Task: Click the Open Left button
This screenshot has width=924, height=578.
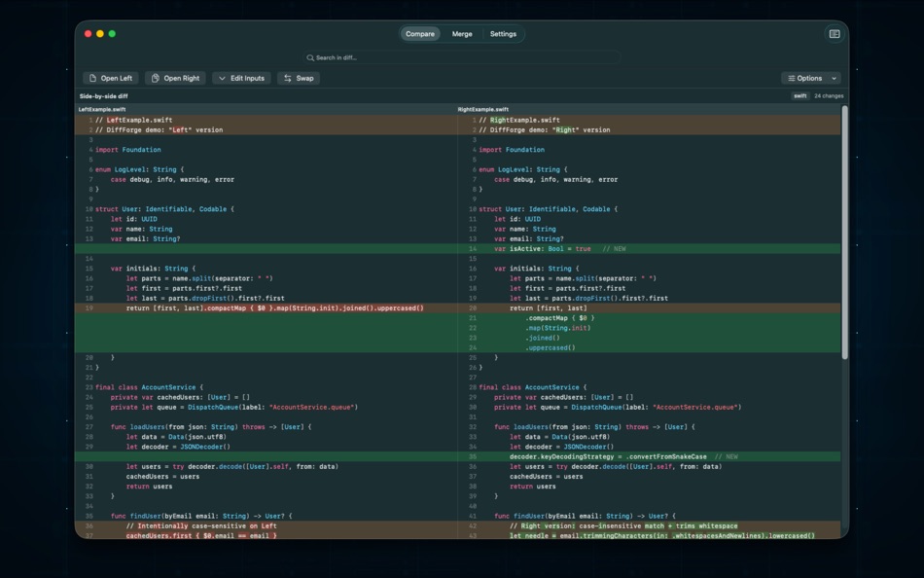Action: [x=110, y=78]
